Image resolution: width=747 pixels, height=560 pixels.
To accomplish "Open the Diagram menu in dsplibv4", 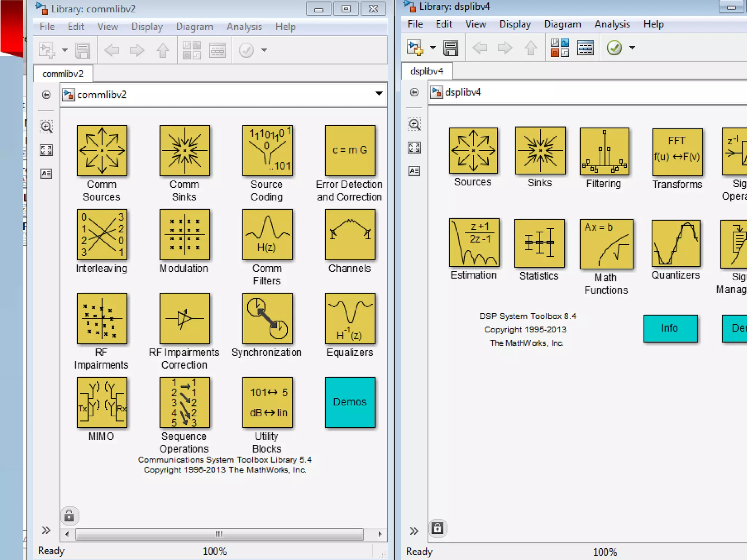I will pyautogui.click(x=562, y=24).
